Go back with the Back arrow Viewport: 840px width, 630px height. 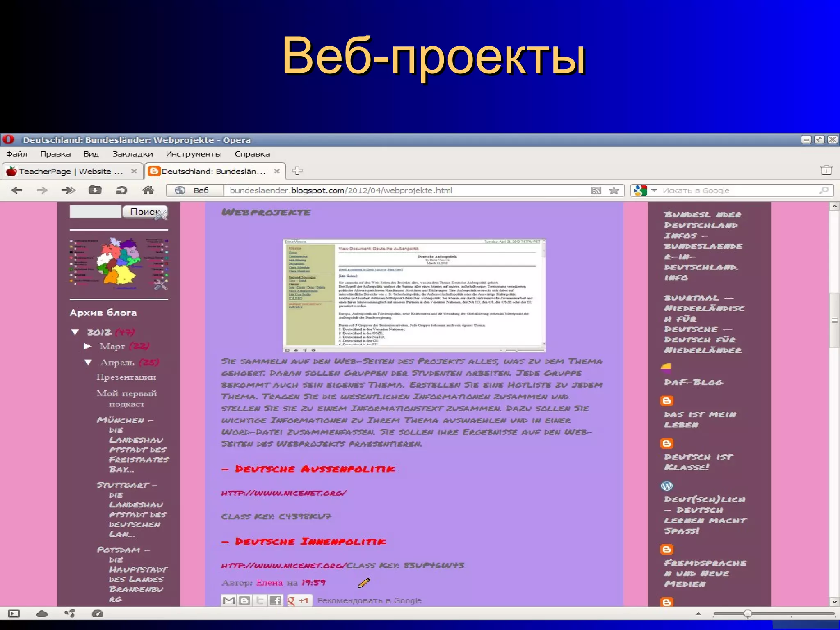click(17, 190)
